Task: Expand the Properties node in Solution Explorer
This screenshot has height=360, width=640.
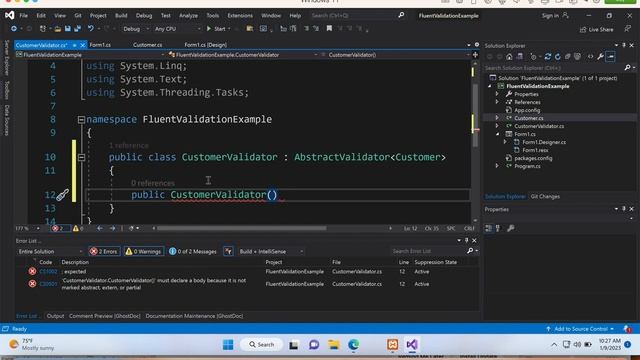Action: (x=497, y=94)
